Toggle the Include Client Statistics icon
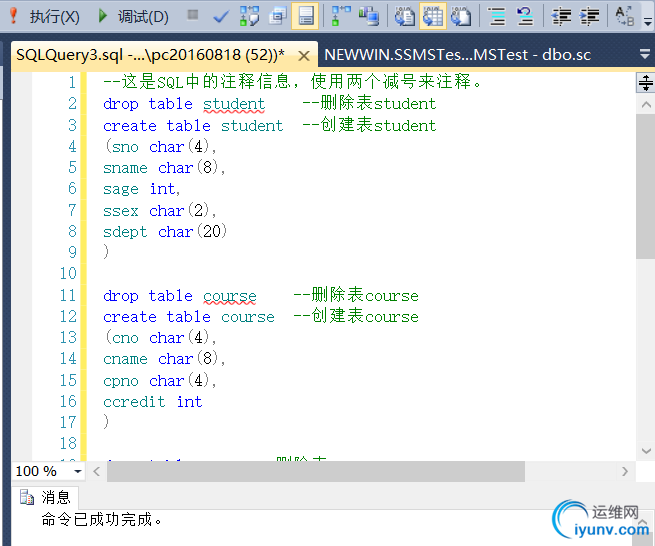The height and width of the screenshot is (546, 655). click(369, 16)
